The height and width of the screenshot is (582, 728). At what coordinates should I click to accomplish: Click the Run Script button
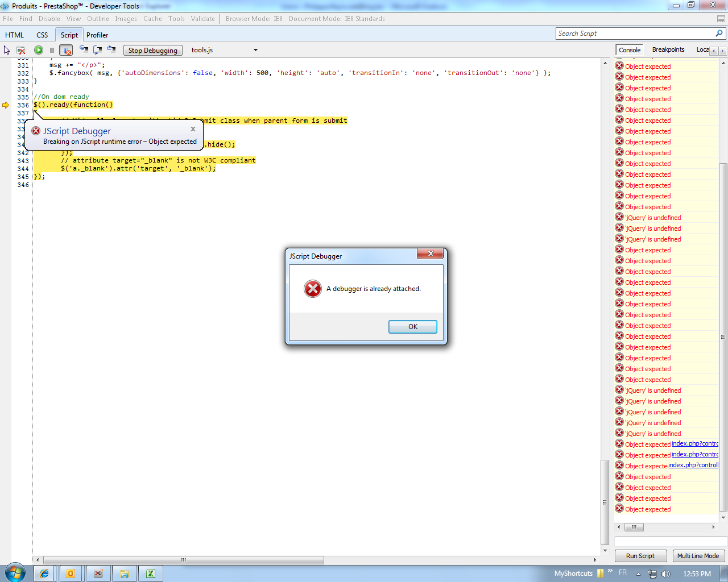click(640, 556)
